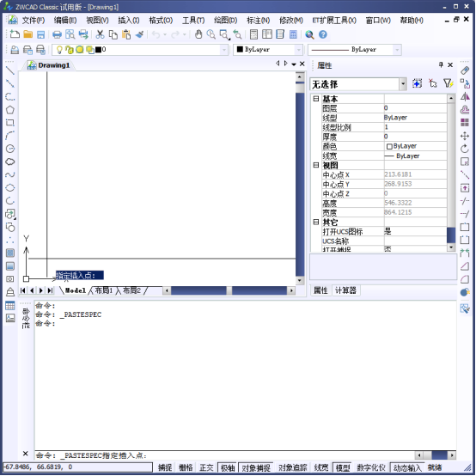Toggle 模型 model space button

pyautogui.click(x=343, y=467)
